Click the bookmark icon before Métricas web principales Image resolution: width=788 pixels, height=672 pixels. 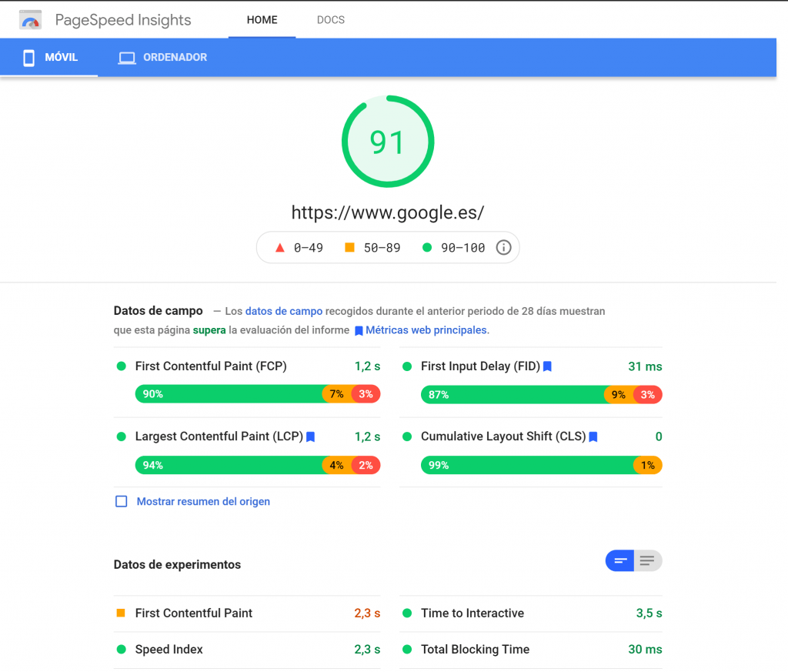click(x=358, y=330)
